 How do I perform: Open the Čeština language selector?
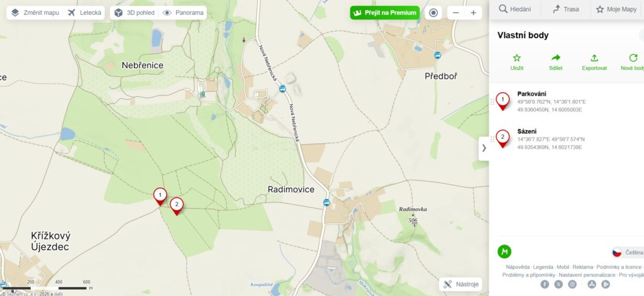tap(628, 253)
